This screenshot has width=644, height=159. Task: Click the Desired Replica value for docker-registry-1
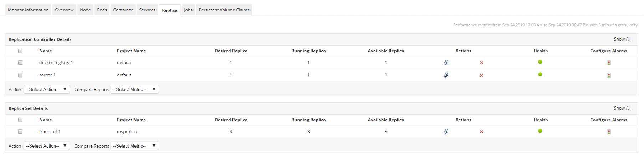click(x=231, y=63)
